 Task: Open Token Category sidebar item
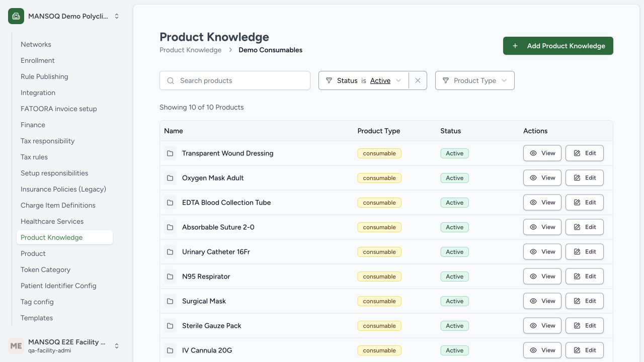(x=64, y=269)
